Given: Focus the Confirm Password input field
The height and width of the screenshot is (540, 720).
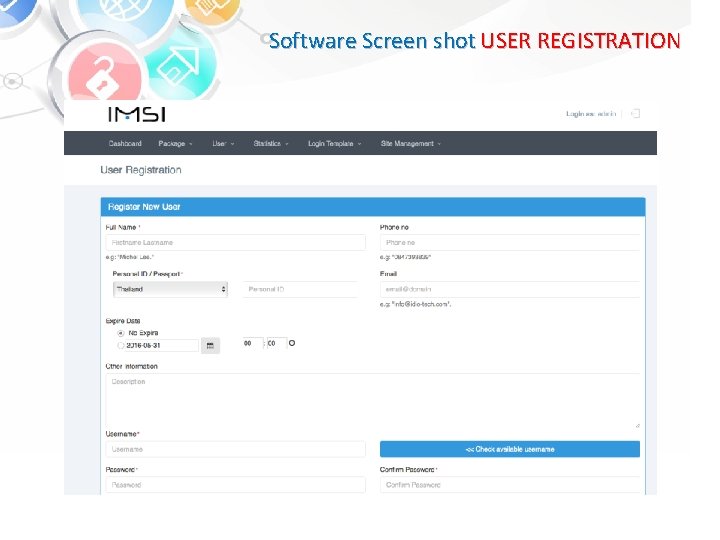Looking at the screenshot, I should coord(510,485).
